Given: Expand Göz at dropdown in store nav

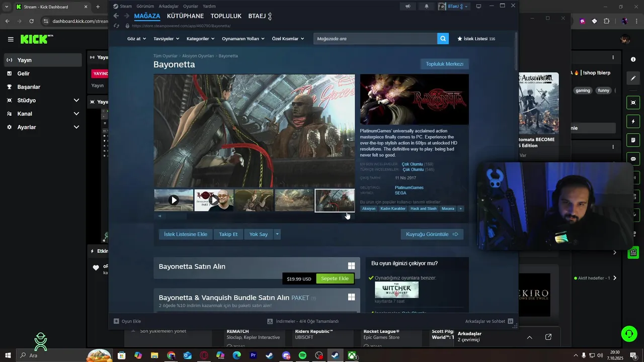Looking at the screenshot, I should point(136,39).
